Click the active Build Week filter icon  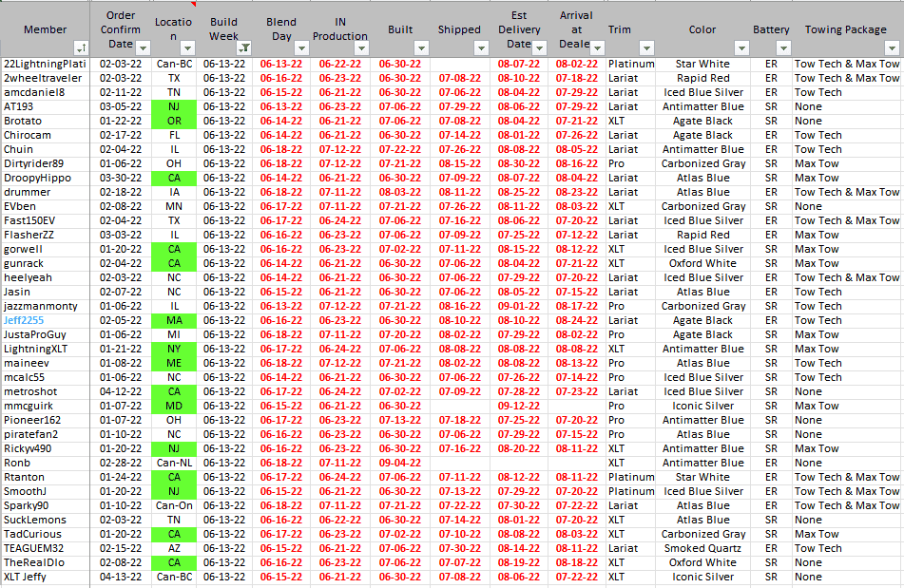tap(245, 47)
